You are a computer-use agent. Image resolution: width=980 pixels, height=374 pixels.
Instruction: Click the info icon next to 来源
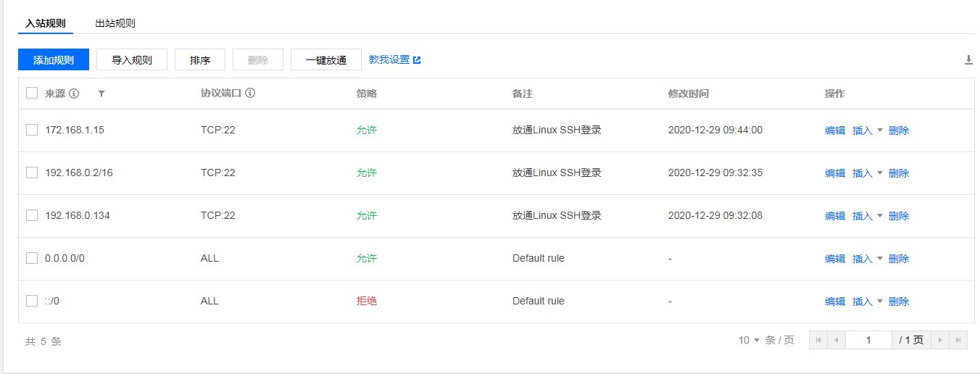(x=74, y=93)
